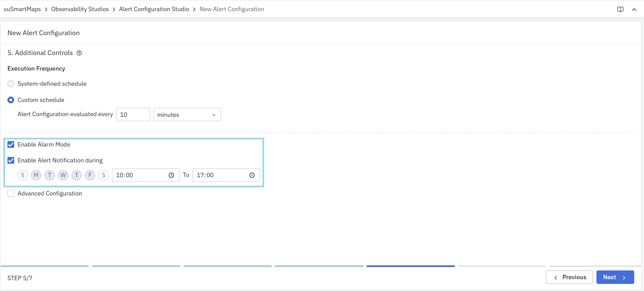Navigate to Alert Configuration Studio breadcrumb
The width and height of the screenshot is (644, 291).
point(154,9)
